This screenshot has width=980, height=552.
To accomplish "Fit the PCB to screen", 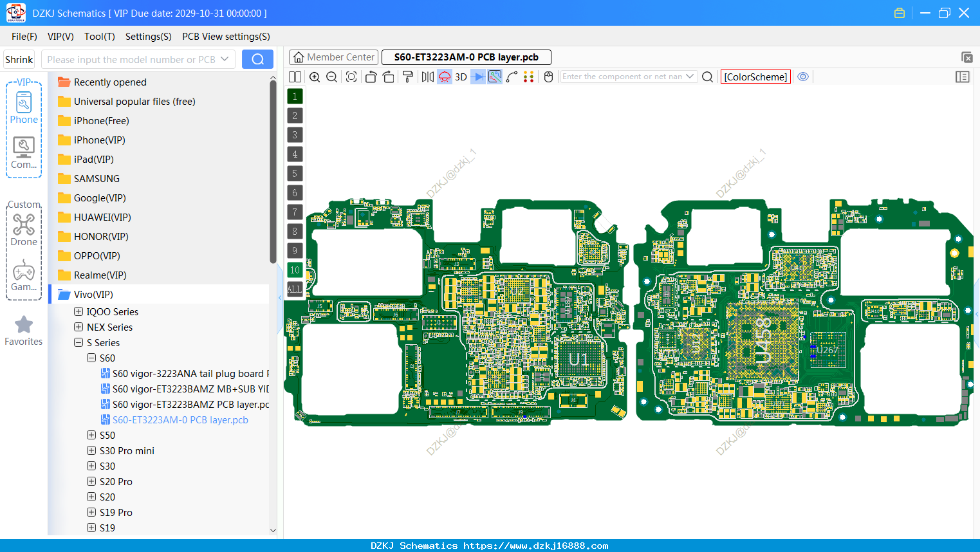I will 351,77.
